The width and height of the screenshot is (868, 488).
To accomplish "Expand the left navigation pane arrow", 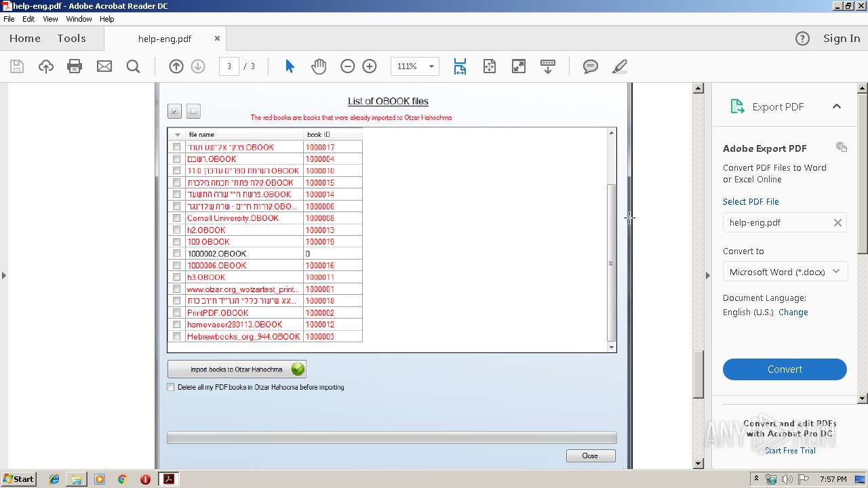I will click(4, 275).
